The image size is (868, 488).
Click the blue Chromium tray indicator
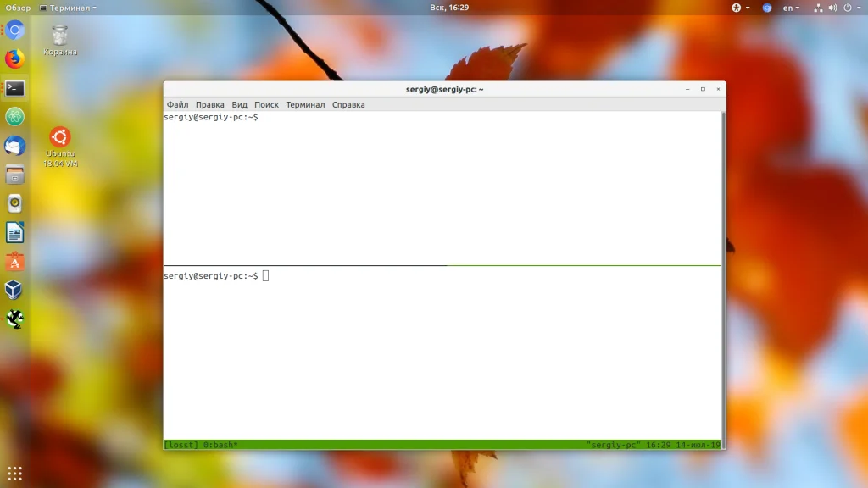click(x=766, y=8)
